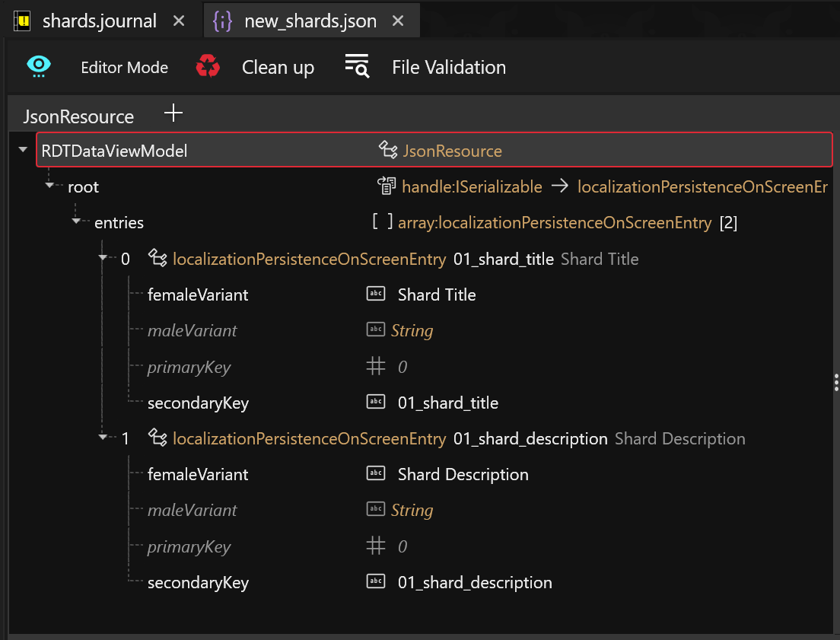Click the JsonResource type icon in RDTDataViewModel row
Image resolution: width=840 pixels, height=640 pixels.
click(x=388, y=151)
